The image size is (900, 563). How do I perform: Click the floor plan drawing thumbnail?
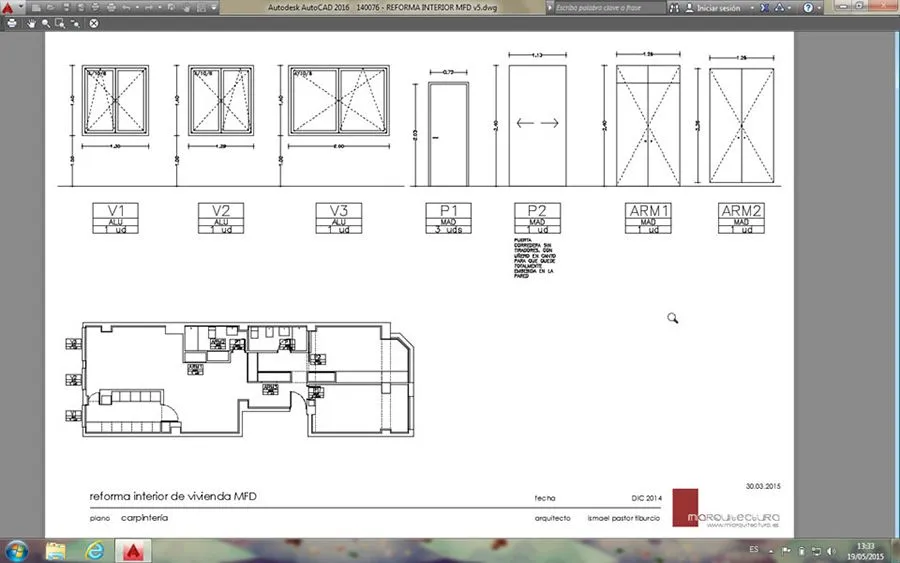coord(239,379)
